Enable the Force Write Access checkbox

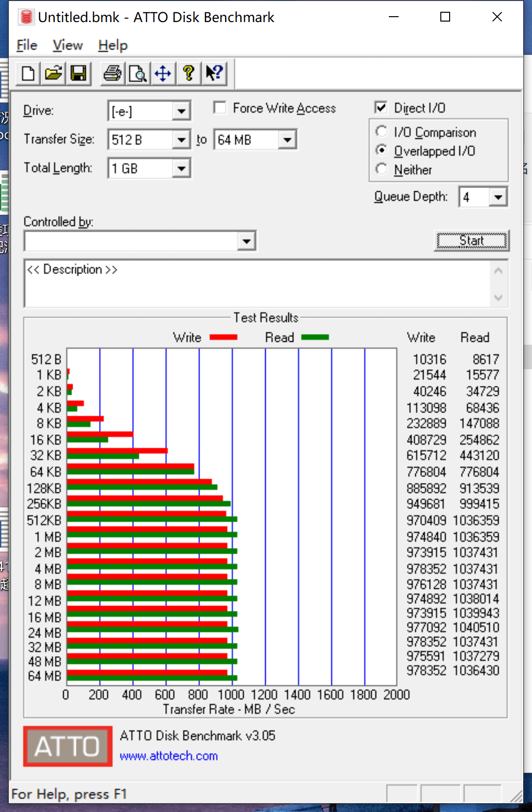[x=220, y=108]
